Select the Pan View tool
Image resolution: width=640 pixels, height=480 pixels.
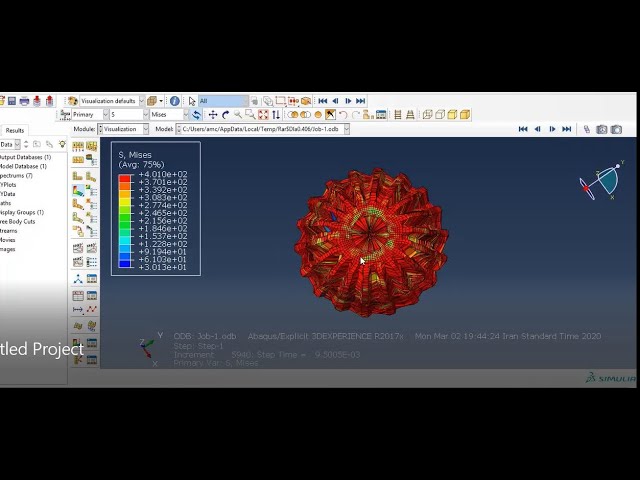click(213, 115)
